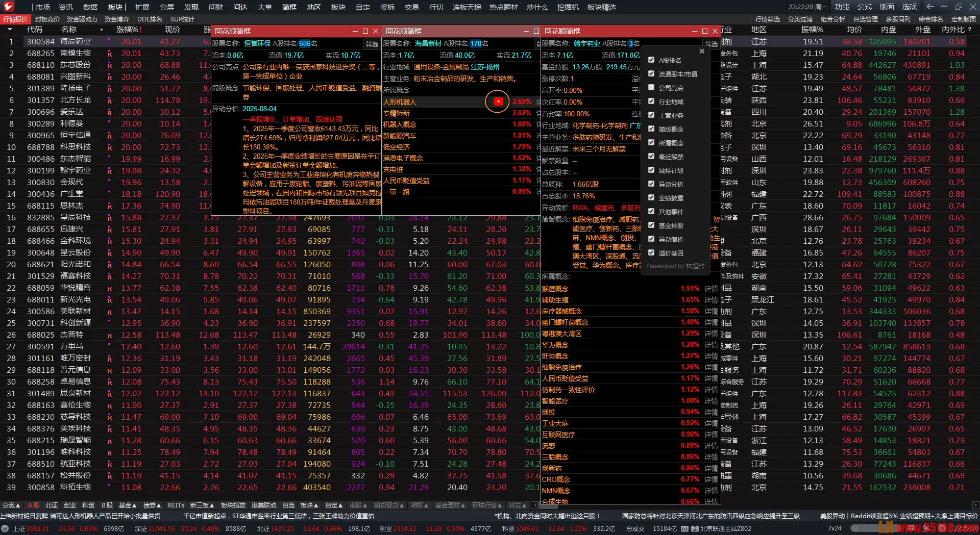Click the tab scroll left arrow
The width and height of the screenshot is (980, 535).
coord(534,505)
